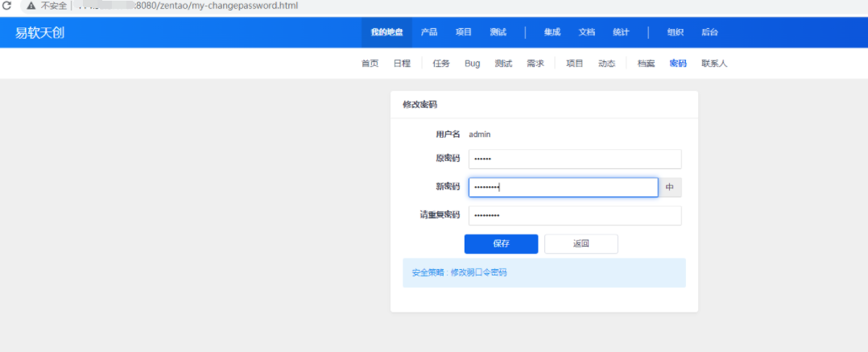This screenshot has height=352, width=868.
Task: Switch to the 日程 sub-tab
Action: (402, 64)
